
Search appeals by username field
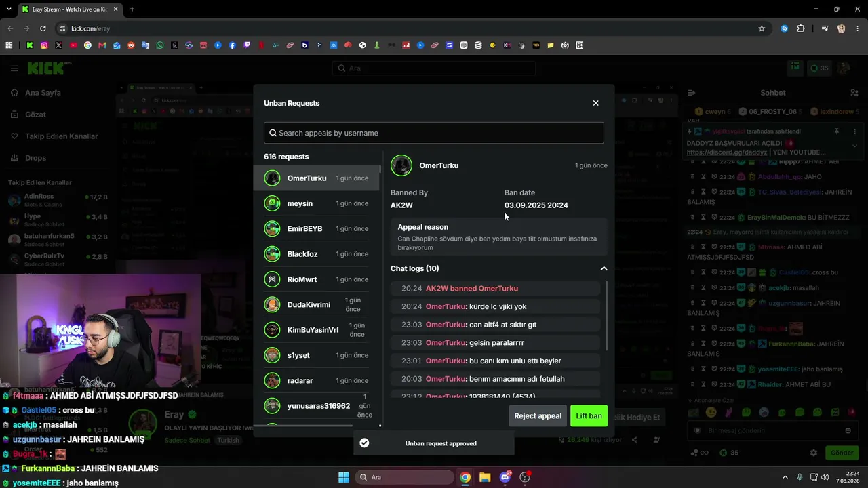(434, 133)
